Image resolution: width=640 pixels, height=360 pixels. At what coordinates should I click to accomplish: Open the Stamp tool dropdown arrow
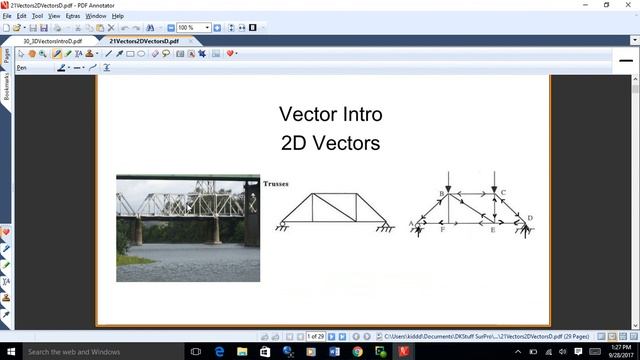point(97,53)
